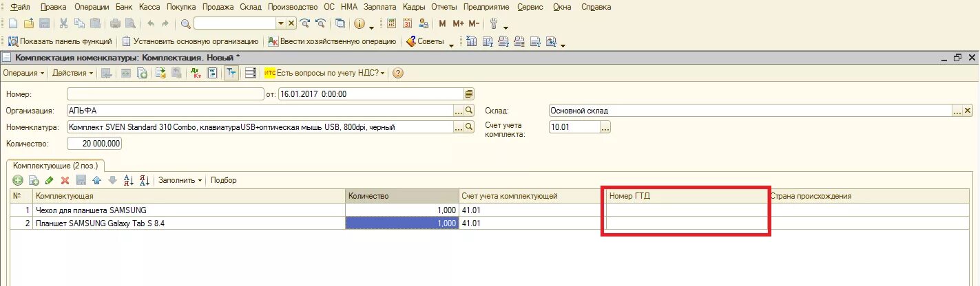
Task: Open the date picker calendar icon next to the date field
Action: (x=469, y=94)
